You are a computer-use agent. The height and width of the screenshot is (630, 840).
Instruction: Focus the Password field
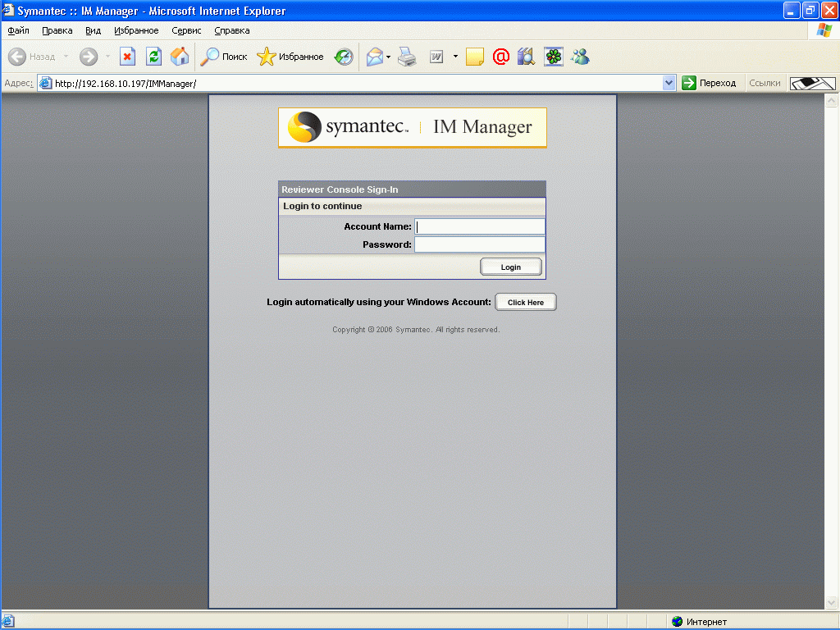point(479,244)
